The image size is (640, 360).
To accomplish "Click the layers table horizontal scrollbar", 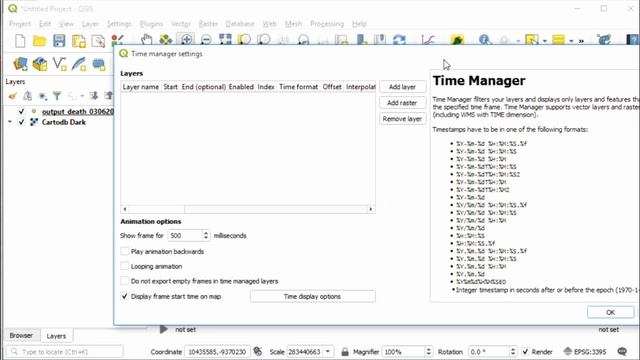I will [248, 209].
